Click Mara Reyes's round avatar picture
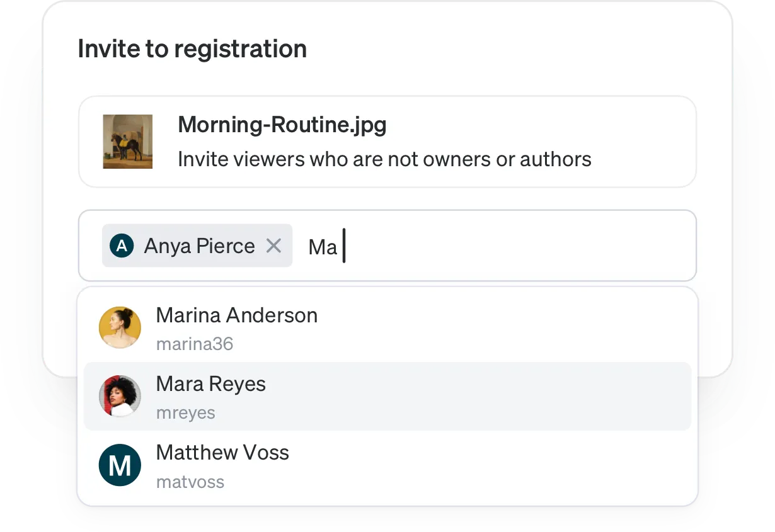The width and height of the screenshot is (775, 532). (120, 396)
